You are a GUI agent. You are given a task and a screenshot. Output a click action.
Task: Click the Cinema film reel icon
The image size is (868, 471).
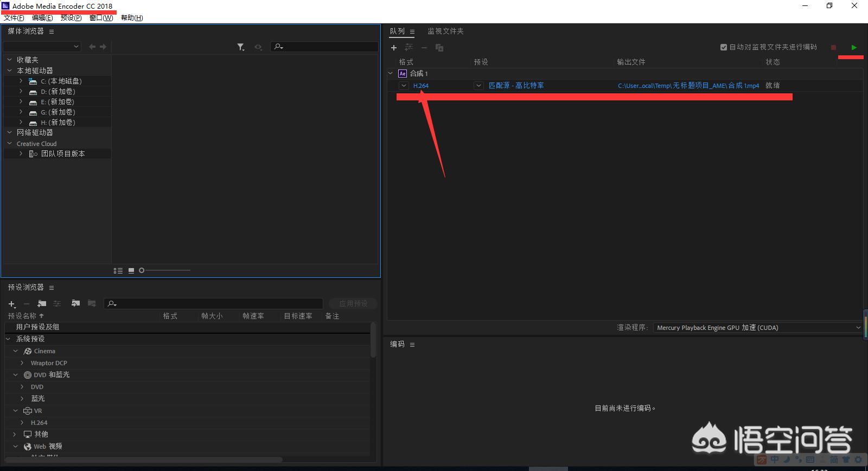28,351
